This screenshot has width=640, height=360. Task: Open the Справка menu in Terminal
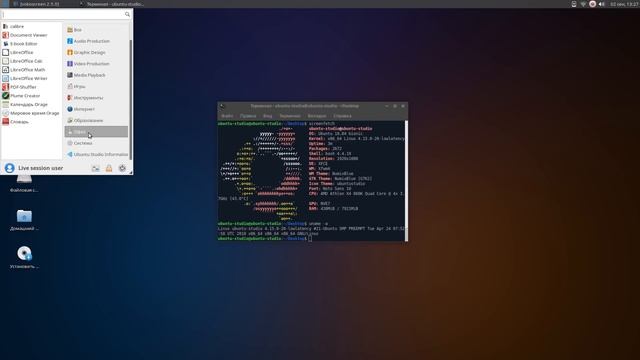click(x=342, y=116)
